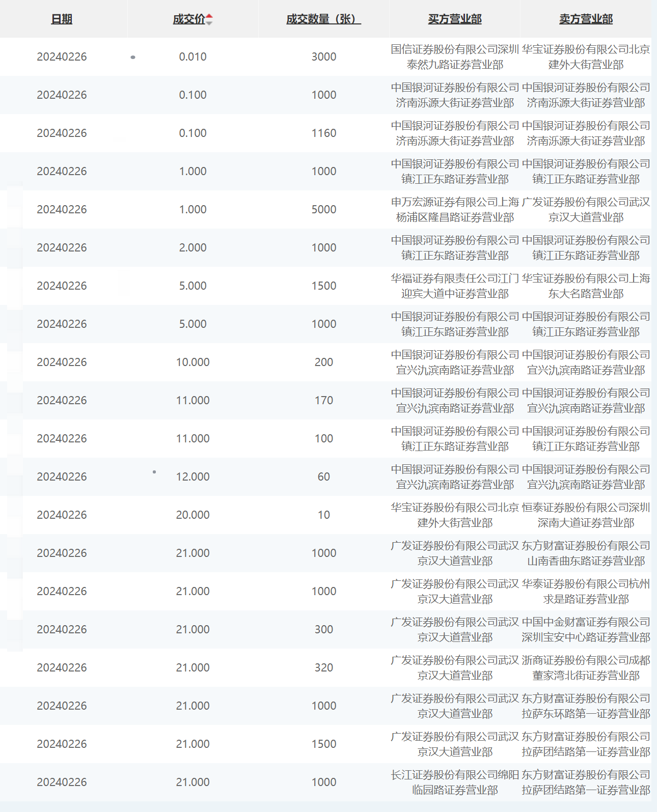The height and width of the screenshot is (812, 657).
Task: Click seller 中国银河证券镇江正东路 in the 2.000 row
Action: [586, 248]
